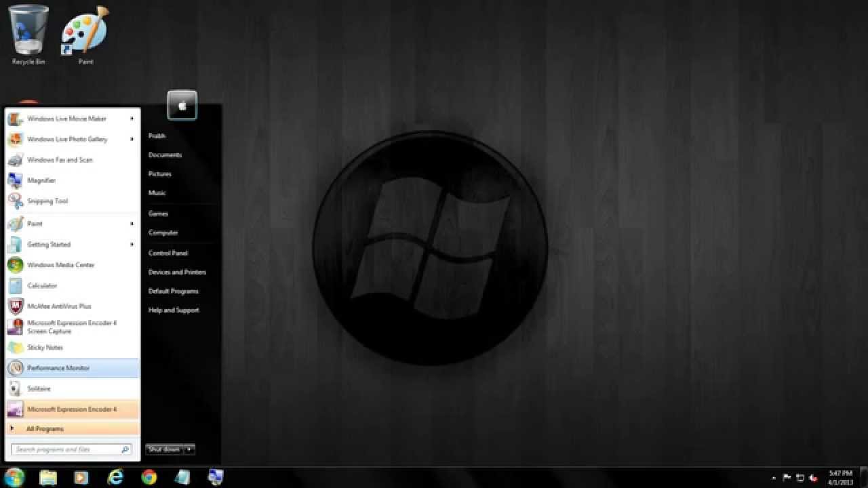
Task: Expand the Paint recent files arrow
Action: pyautogui.click(x=132, y=224)
